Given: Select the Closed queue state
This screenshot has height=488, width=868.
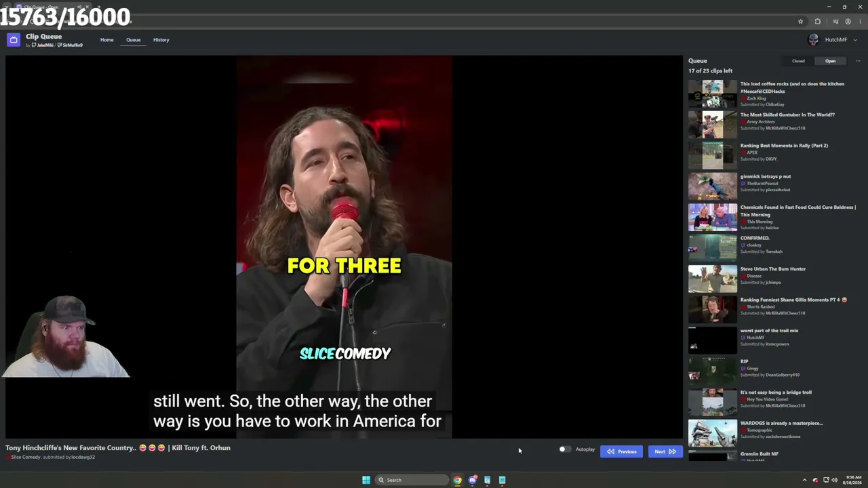Looking at the screenshot, I should pyautogui.click(x=798, y=61).
